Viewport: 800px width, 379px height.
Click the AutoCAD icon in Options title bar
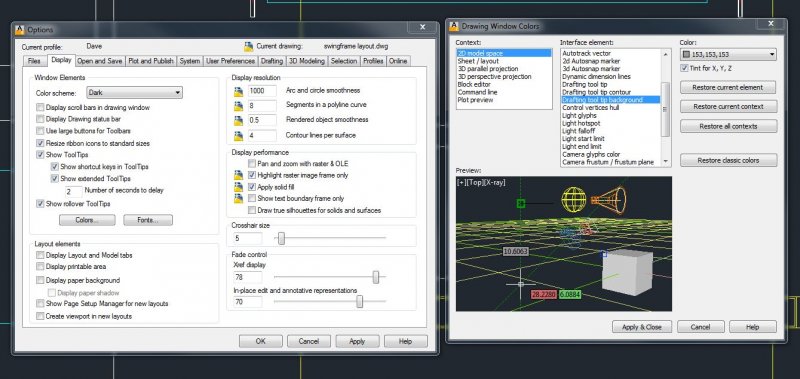pyautogui.click(x=20, y=30)
